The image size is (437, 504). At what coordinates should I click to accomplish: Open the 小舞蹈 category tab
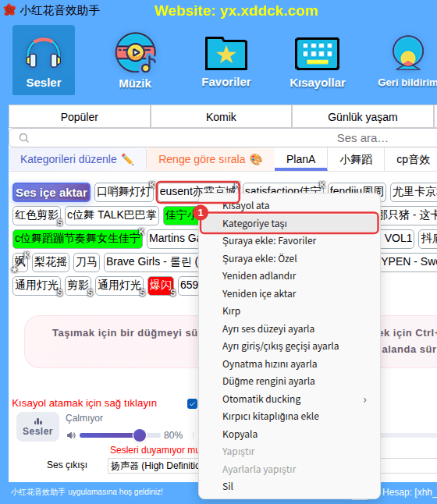[x=356, y=159]
